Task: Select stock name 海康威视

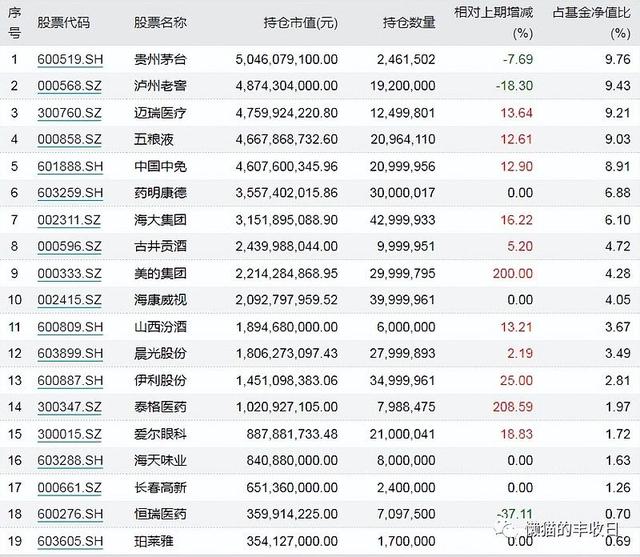Action: (160, 300)
